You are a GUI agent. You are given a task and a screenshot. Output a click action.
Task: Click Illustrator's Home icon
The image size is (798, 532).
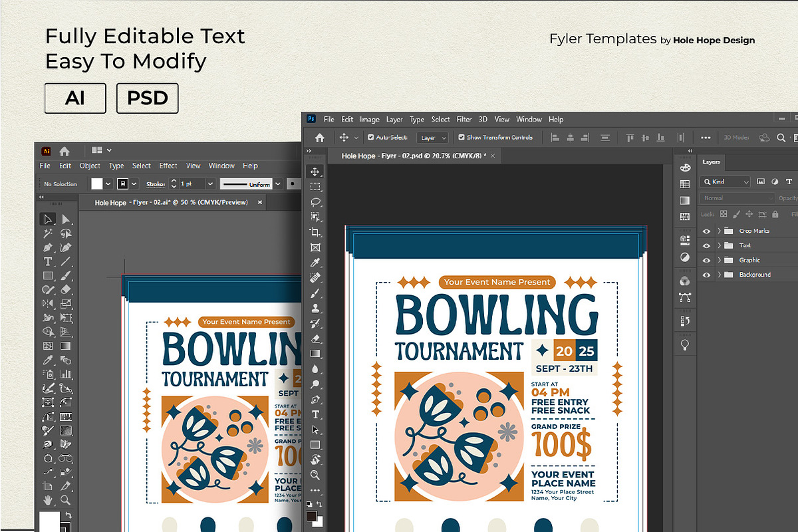tap(65, 151)
